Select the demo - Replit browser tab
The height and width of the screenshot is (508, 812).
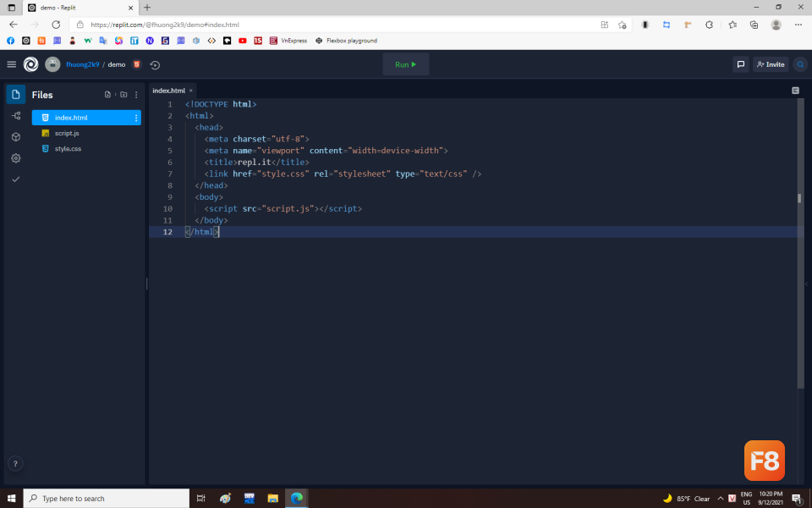[80, 8]
